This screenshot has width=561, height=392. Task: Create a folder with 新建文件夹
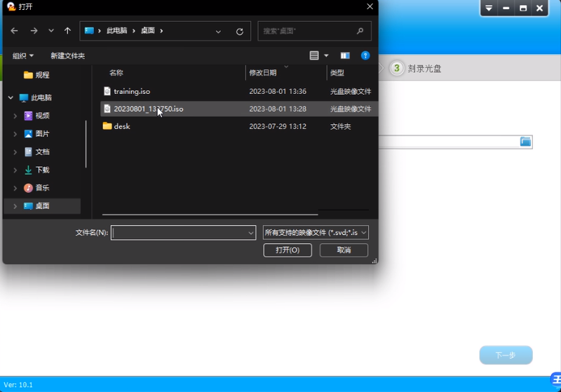pos(67,56)
